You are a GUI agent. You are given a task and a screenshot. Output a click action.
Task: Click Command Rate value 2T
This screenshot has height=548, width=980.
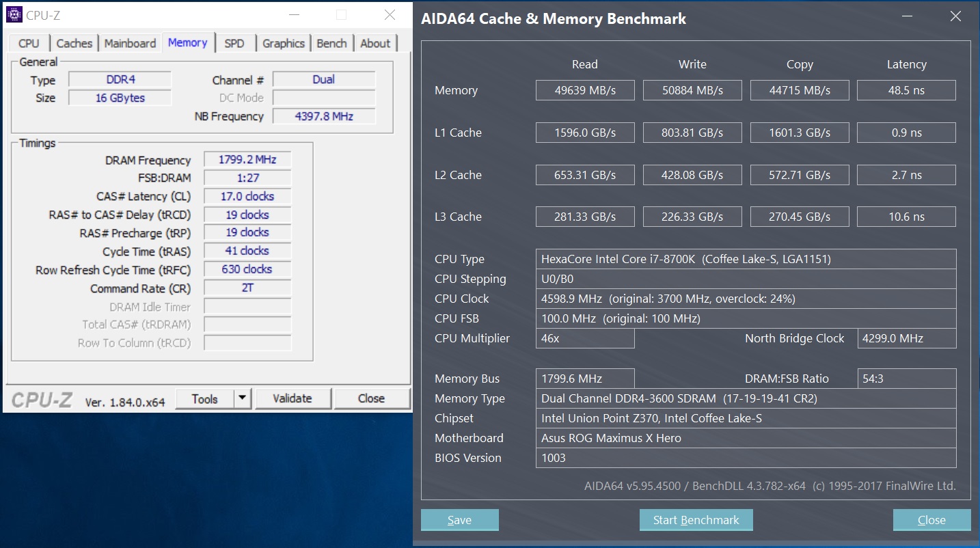point(247,288)
